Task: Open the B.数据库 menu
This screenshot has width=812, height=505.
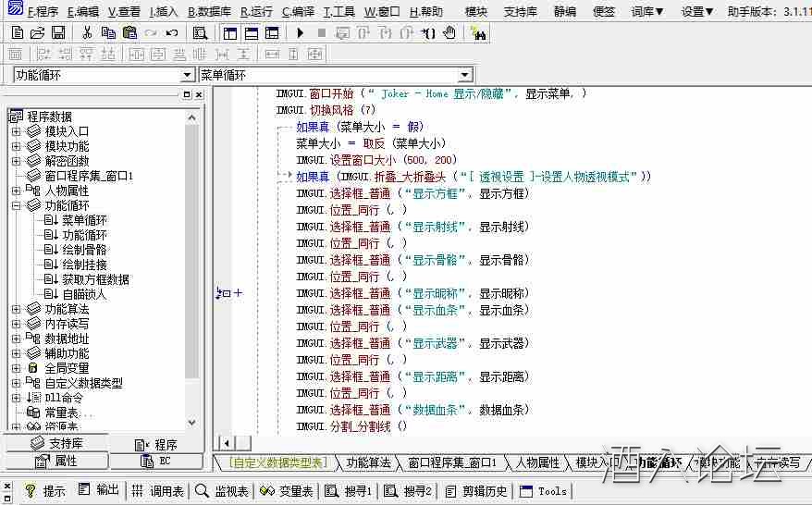Action: click(209, 12)
